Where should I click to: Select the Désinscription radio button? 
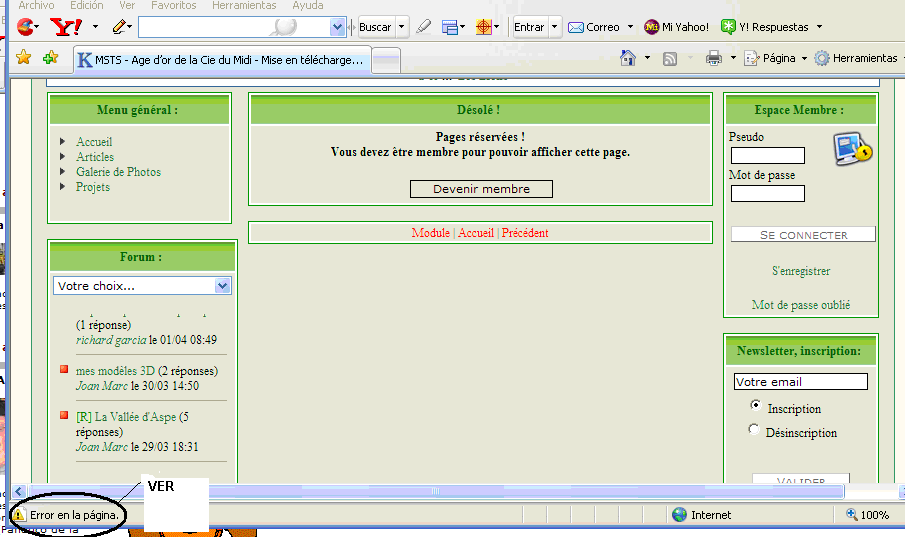pos(755,430)
